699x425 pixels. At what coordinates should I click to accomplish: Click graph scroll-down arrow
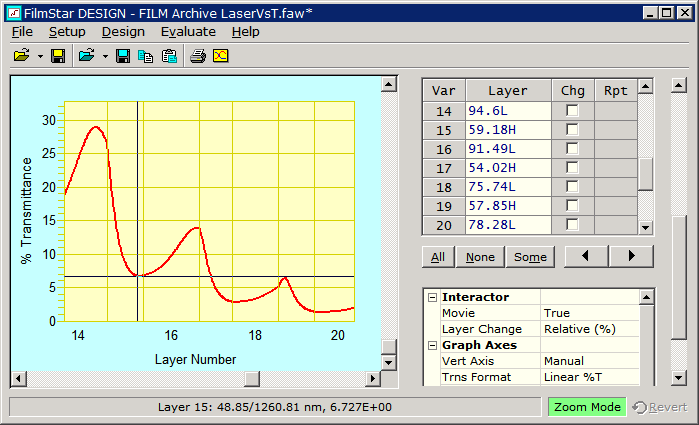pos(389,363)
